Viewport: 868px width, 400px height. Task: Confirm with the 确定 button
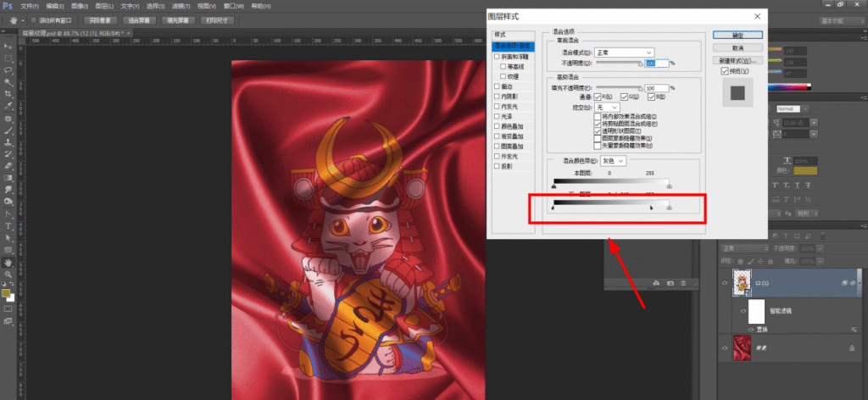737,35
